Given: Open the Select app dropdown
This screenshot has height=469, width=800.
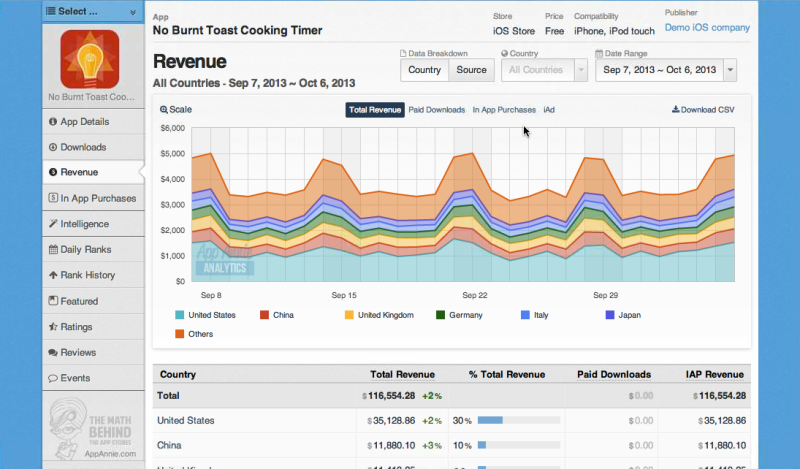Looking at the screenshot, I should click(x=93, y=11).
